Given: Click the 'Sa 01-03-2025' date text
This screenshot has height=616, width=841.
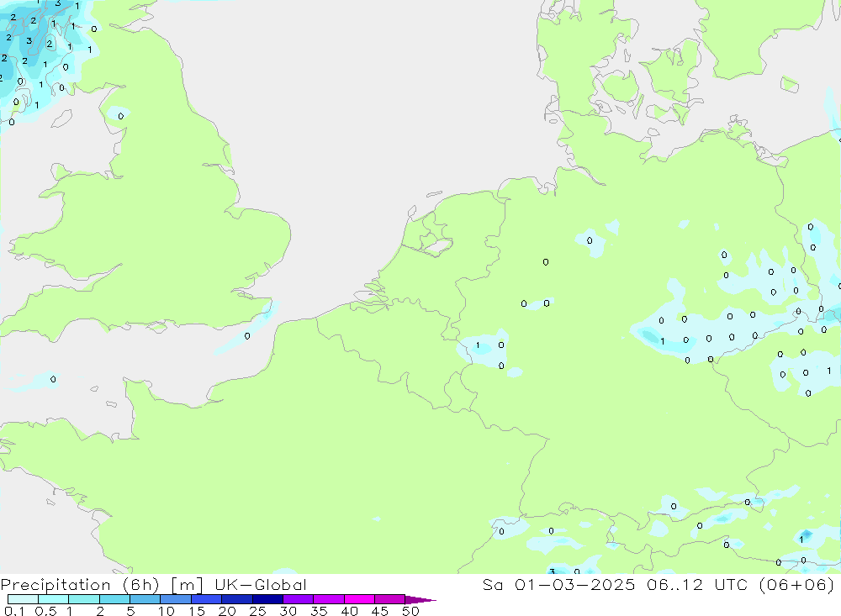Looking at the screenshot, I should pos(558,585).
